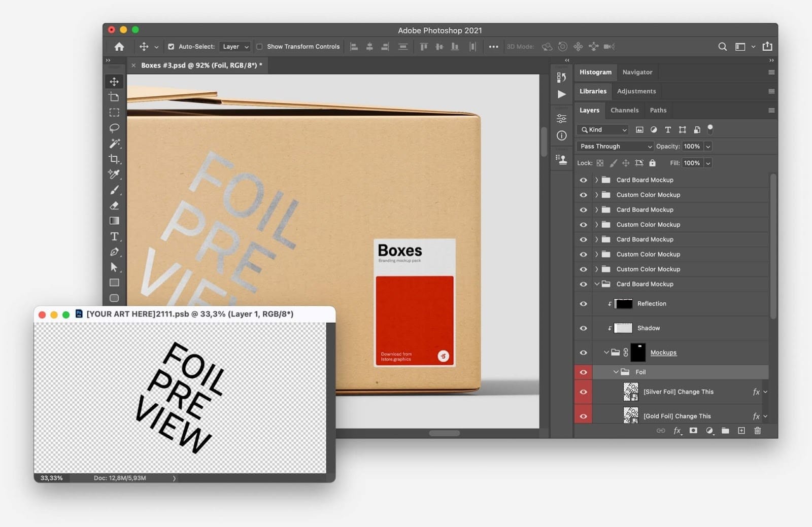Click the Mockups layer name
This screenshot has height=527, width=812.
(663, 353)
